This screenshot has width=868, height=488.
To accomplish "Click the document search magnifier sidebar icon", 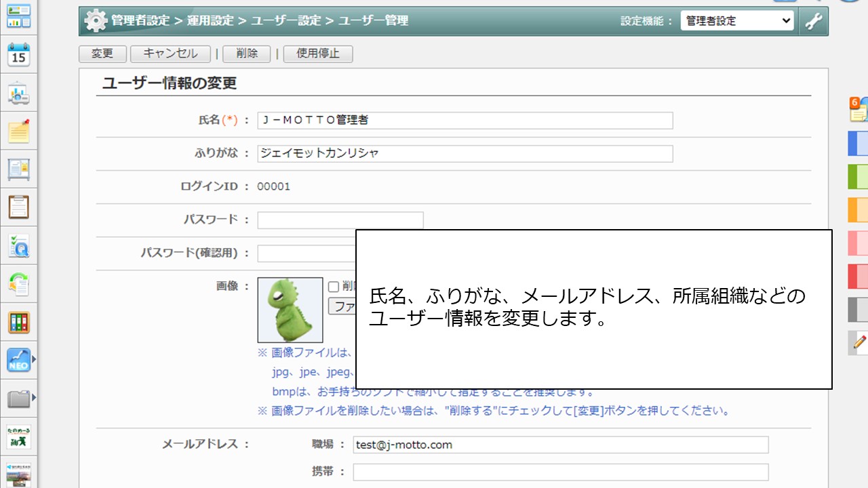I will pos(18,247).
